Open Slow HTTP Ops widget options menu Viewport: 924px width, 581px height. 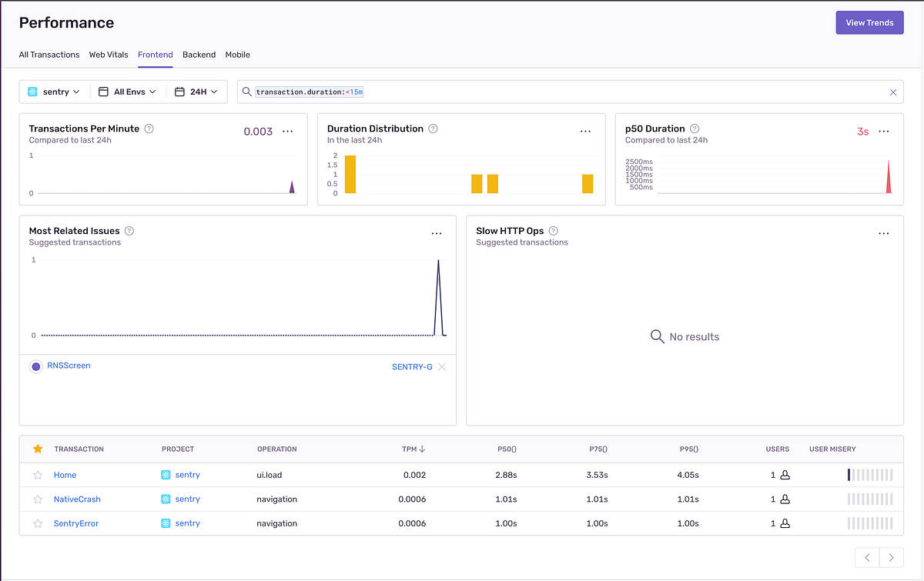pos(884,233)
